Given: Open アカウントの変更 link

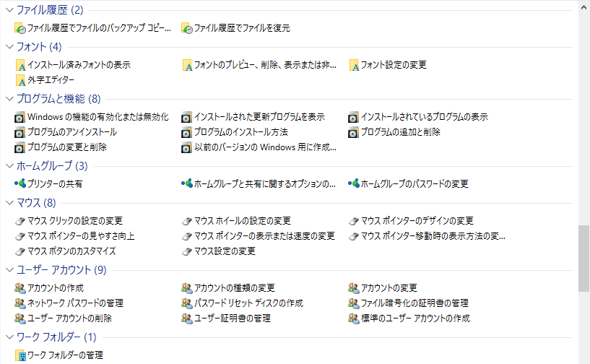Looking at the screenshot, I should tap(389, 288).
